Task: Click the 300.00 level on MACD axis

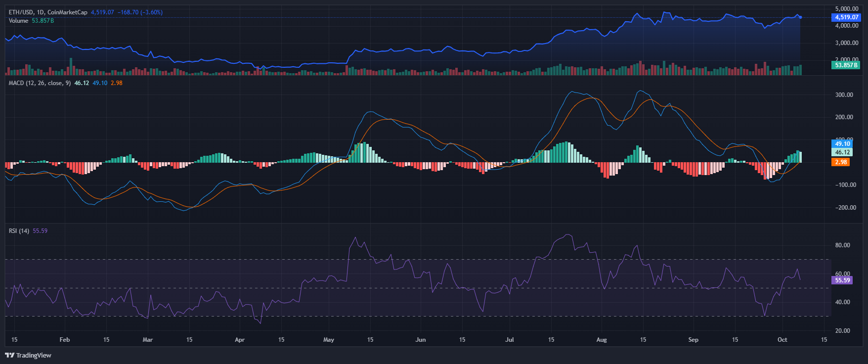Action: 844,95
